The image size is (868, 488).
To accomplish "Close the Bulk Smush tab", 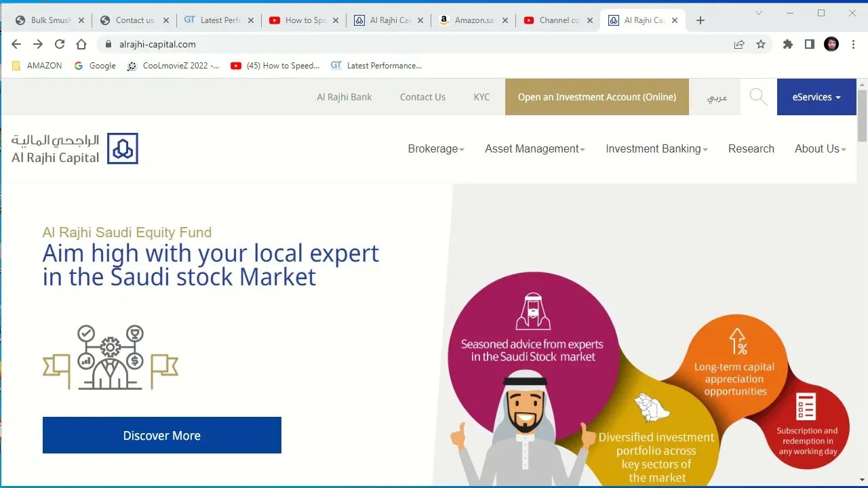I will click(81, 20).
